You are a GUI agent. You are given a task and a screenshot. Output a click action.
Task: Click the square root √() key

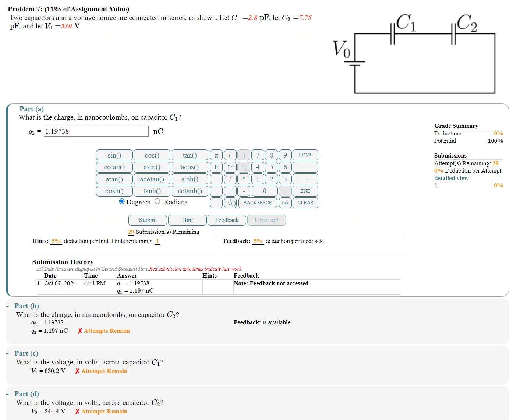[x=230, y=203]
